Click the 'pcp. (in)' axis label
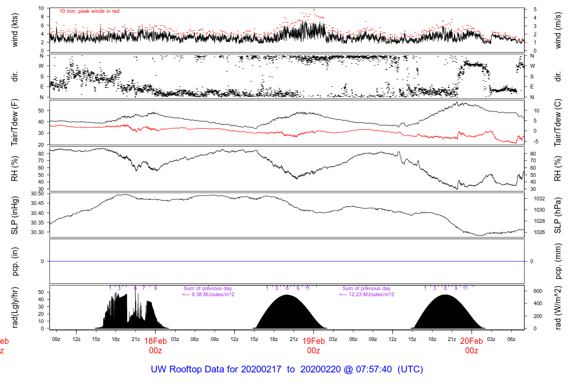 [15, 262]
